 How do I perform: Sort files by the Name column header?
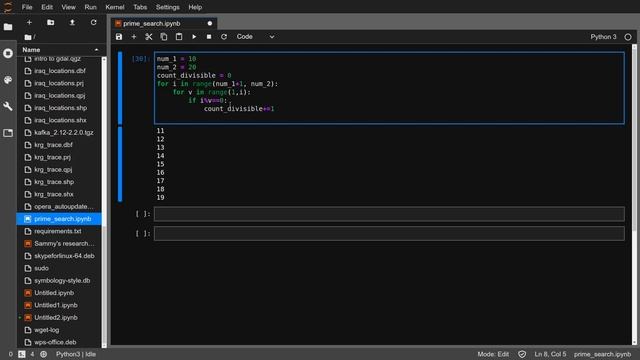[60, 50]
